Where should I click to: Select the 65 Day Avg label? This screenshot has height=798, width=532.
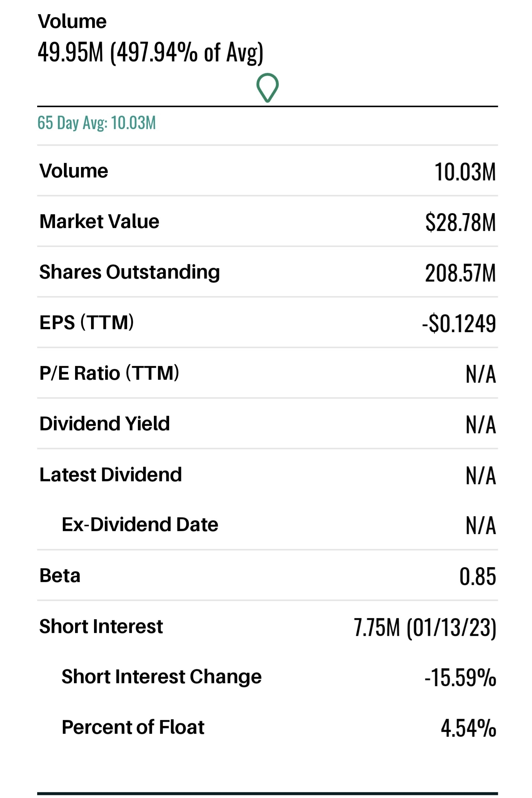pyautogui.click(x=96, y=123)
